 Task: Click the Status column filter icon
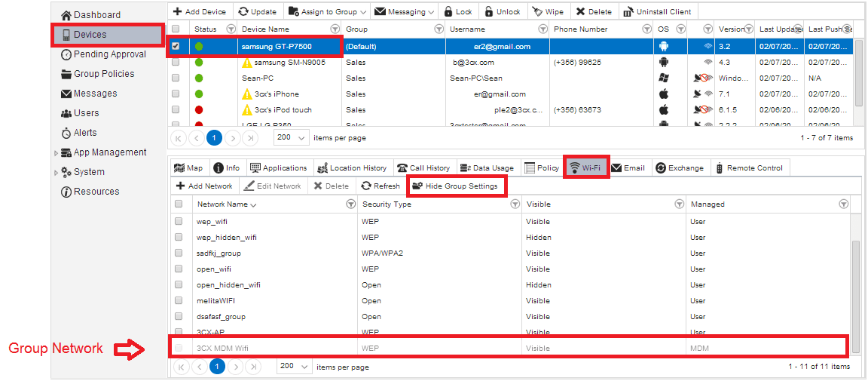[231, 29]
